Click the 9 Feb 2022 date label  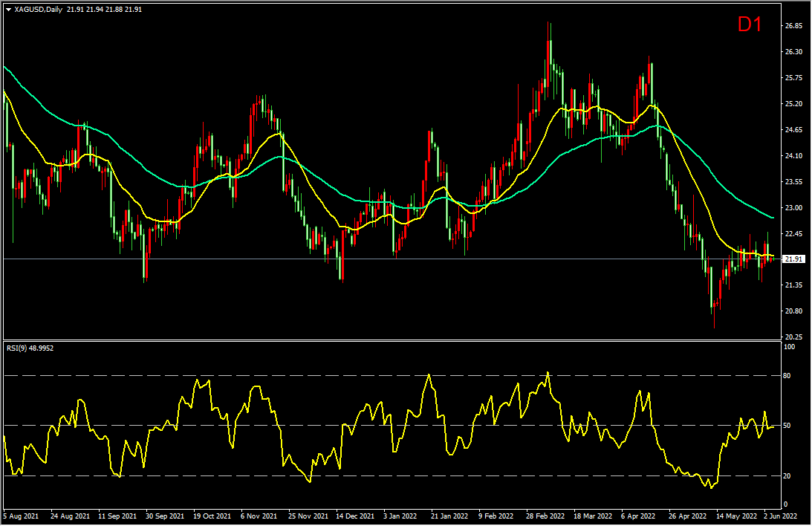(x=496, y=516)
